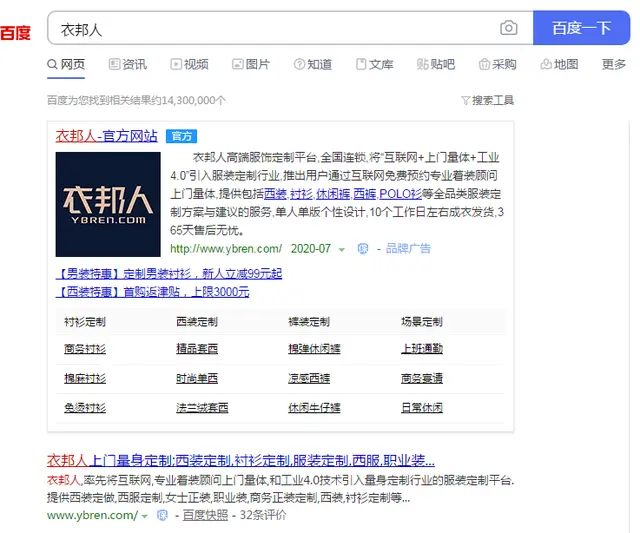The image size is (640, 533).
Task: Follow the 衬衫 link in the description
Action: pyautogui.click(x=301, y=193)
